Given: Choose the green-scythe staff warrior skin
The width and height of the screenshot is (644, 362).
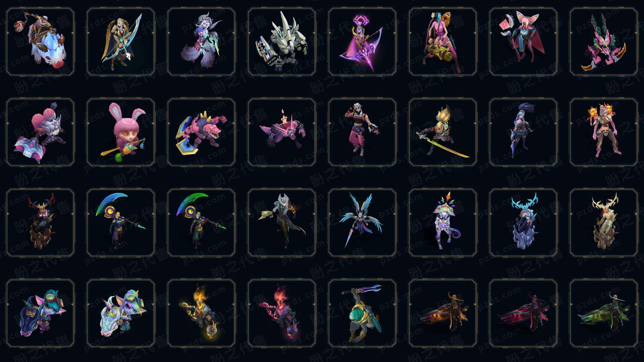Looking at the screenshot, I should 201,223.
